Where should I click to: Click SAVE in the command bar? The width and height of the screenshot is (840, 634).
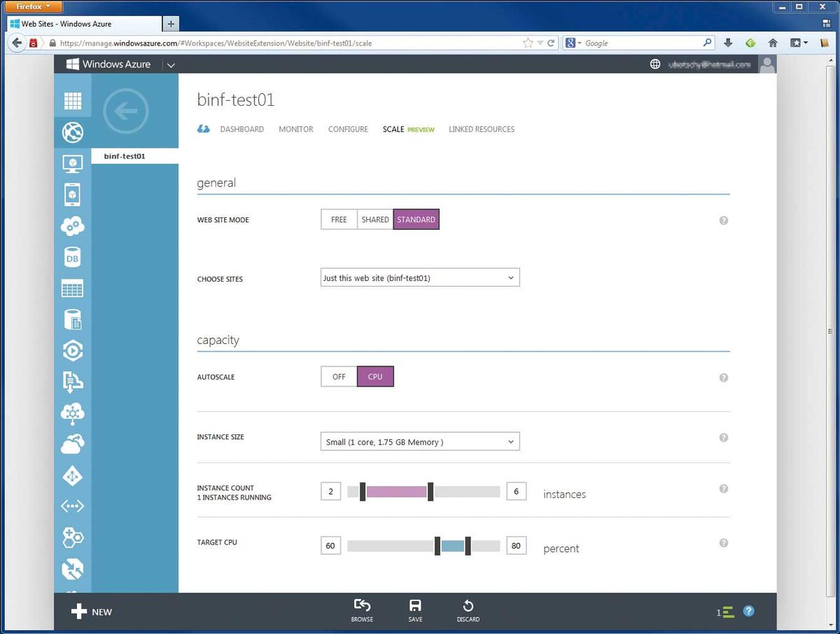point(415,610)
